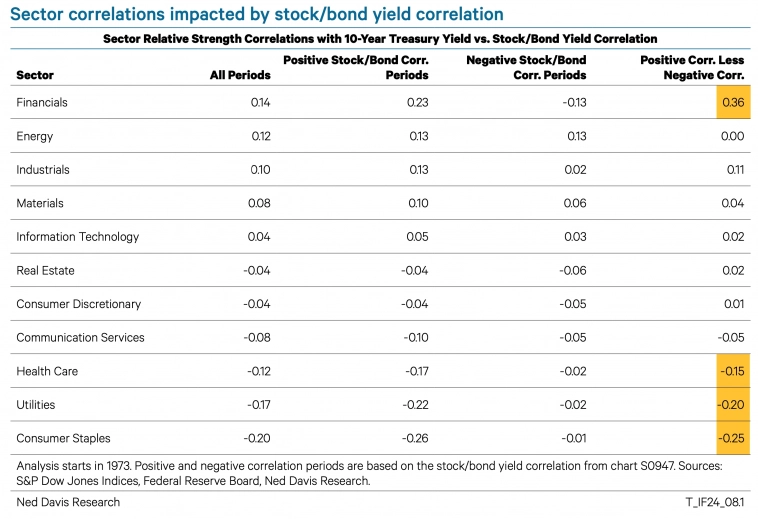
Task: Select the Sector column header
Action: pyautogui.click(x=35, y=75)
